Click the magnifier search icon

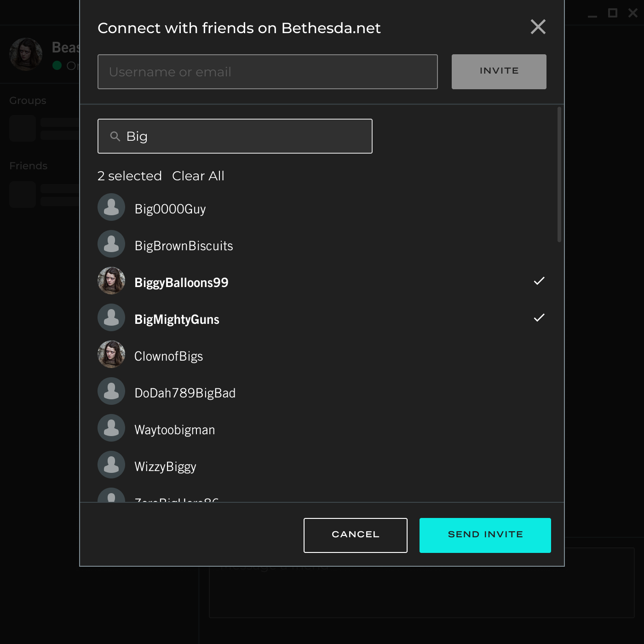(115, 136)
